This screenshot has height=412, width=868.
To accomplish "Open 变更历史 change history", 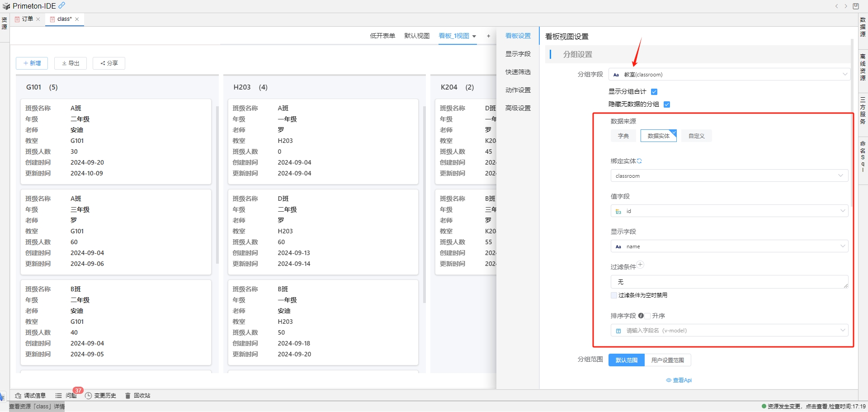I will (x=100, y=396).
